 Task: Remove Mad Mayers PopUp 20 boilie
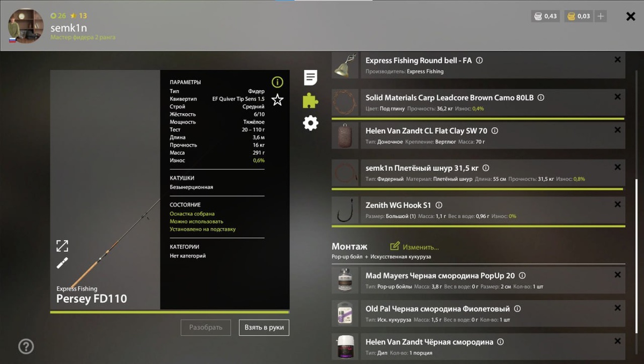coord(617,275)
